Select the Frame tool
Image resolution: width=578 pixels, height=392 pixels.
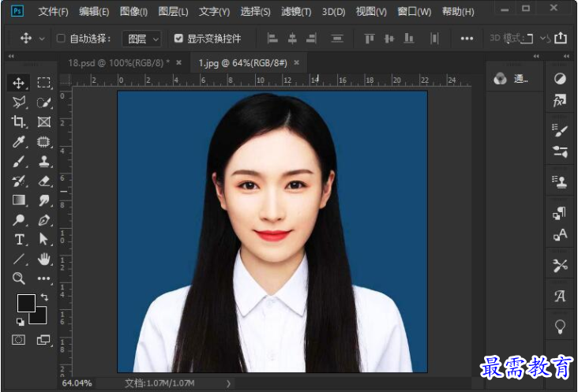coord(44,121)
